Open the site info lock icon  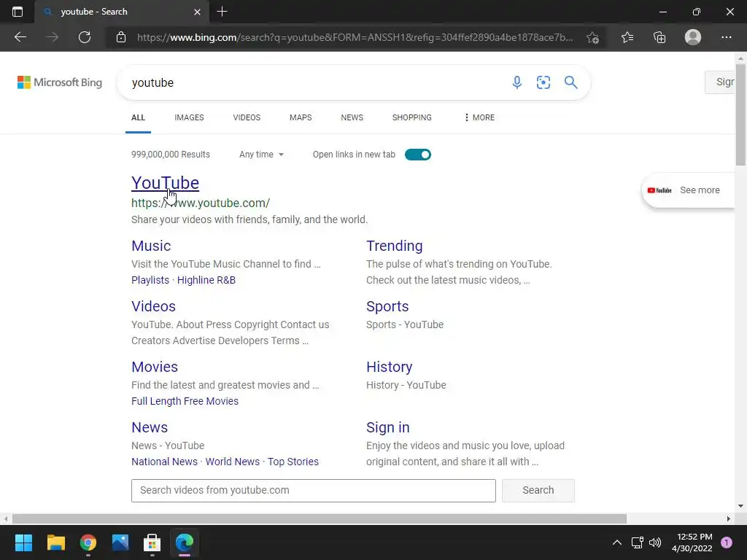pos(121,37)
